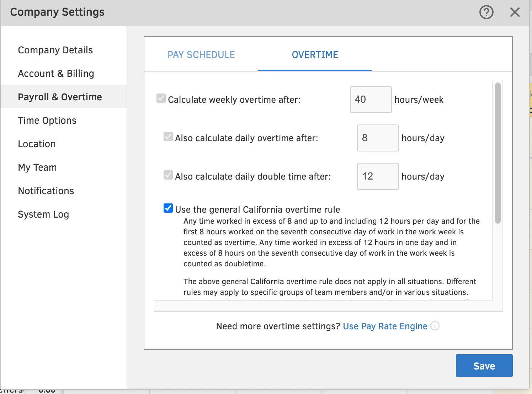This screenshot has width=532, height=394.
Task: Open the Location settings page
Action: click(37, 144)
